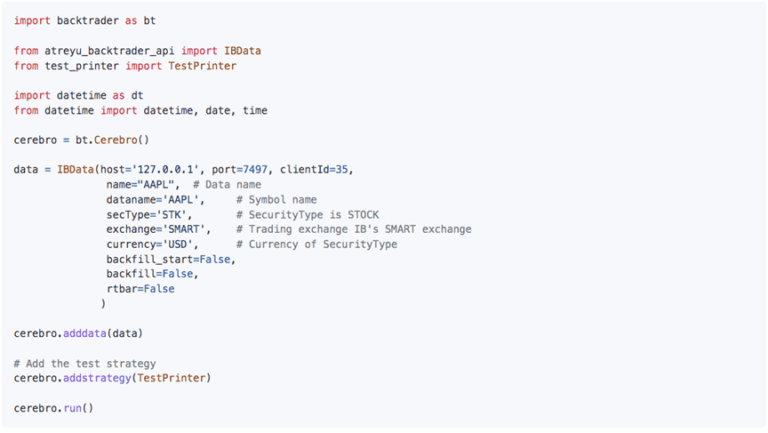Viewport: 768px width, 433px height.
Task: Click the dataname value 'AAPL'
Action: point(186,200)
